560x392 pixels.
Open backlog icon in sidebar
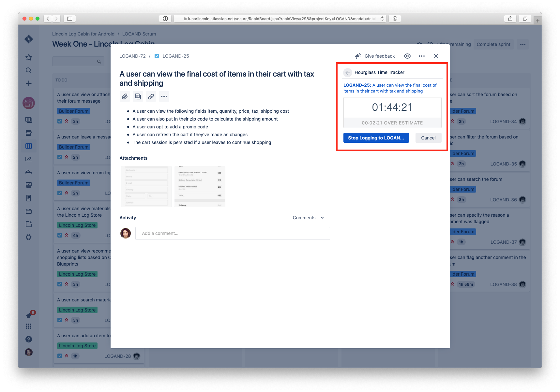click(x=29, y=133)
